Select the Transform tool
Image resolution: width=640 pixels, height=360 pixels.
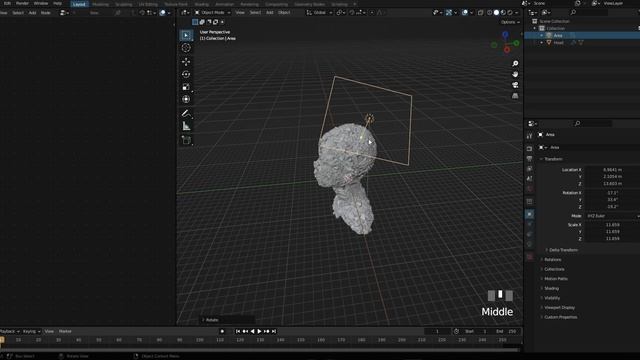[x=186, y=99]
